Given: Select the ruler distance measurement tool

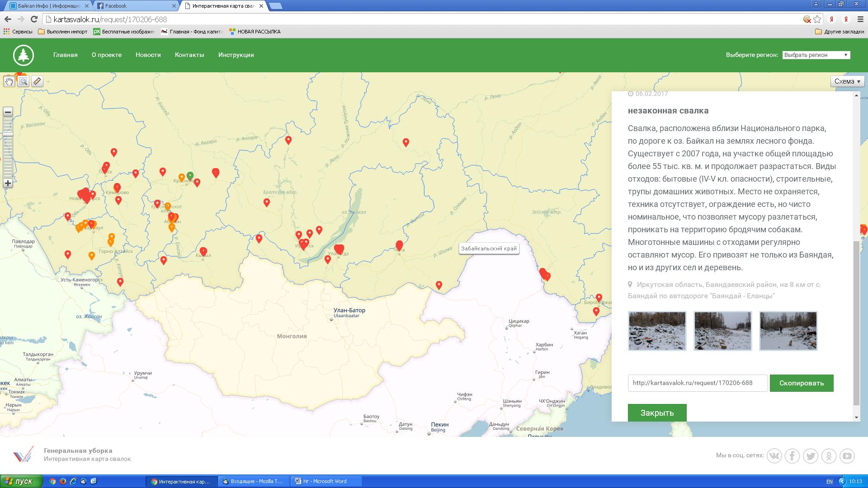Looking at the screenshot, I should (37, 81).
